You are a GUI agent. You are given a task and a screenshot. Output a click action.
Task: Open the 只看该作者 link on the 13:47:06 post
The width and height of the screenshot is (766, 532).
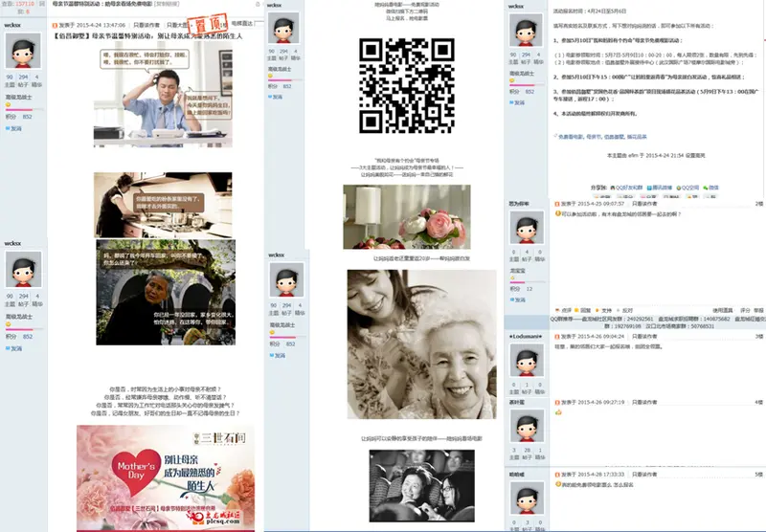coord(146,25)
